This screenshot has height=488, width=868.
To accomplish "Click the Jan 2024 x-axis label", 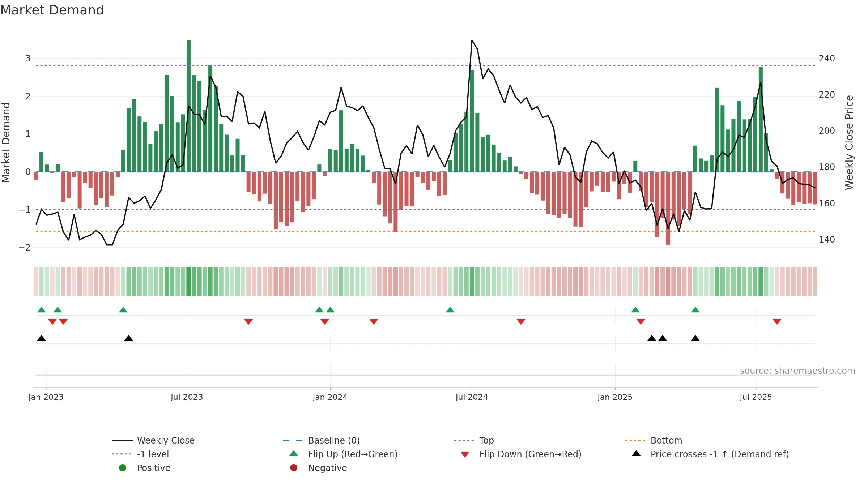I will tap(330, 397).
